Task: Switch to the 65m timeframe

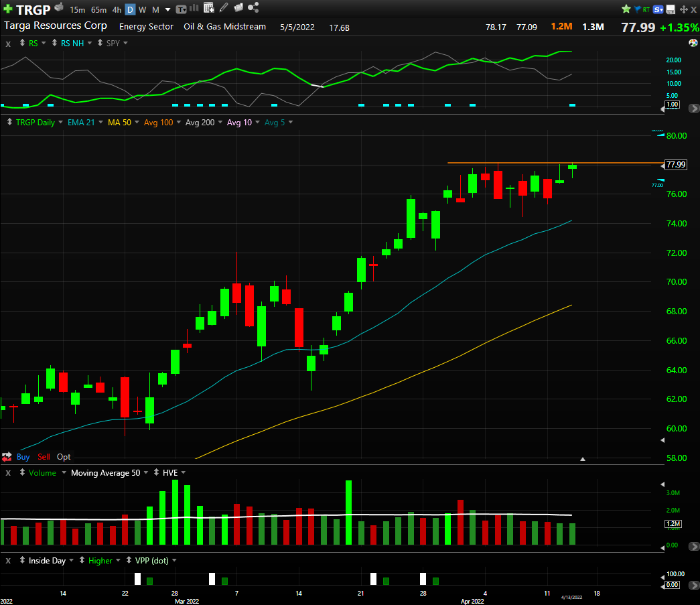Action: click(x=98, y=10)
